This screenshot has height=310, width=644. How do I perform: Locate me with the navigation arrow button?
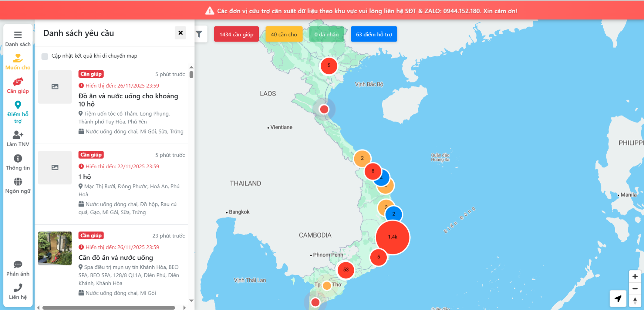(x=618, y=298)
